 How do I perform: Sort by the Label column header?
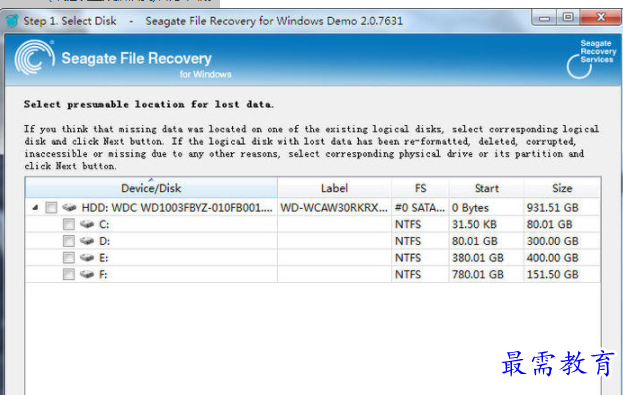click(x=334, y=188)
